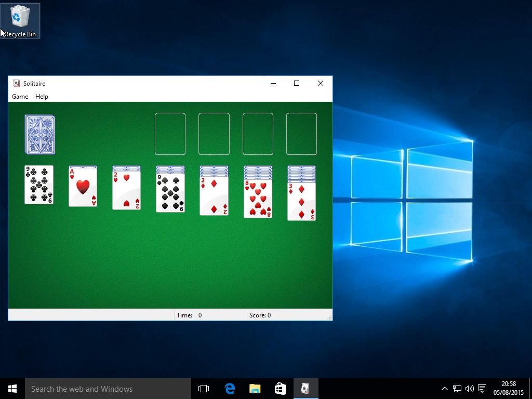Click the Score: 0 status text
Image resolution: width=532 pixels, height=399 pixels.
click(260, 315)
